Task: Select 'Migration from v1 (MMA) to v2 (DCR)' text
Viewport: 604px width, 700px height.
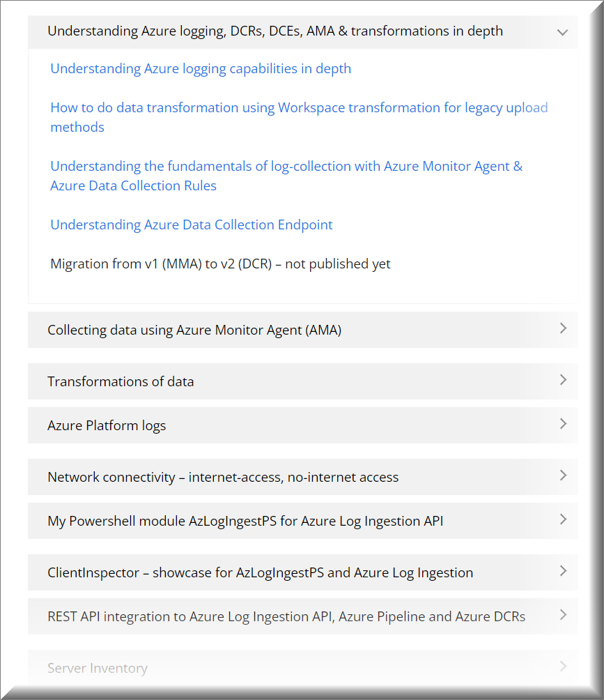Action: pos(161,264)
